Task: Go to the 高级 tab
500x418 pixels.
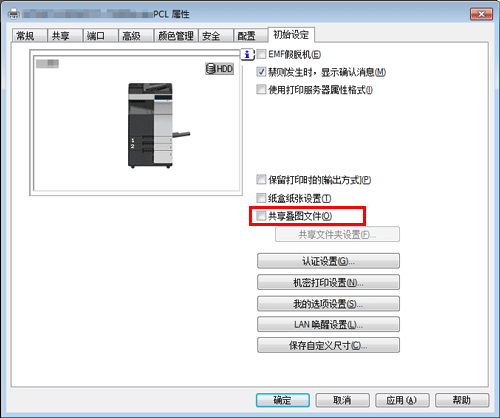Action: tap(136, 35)
